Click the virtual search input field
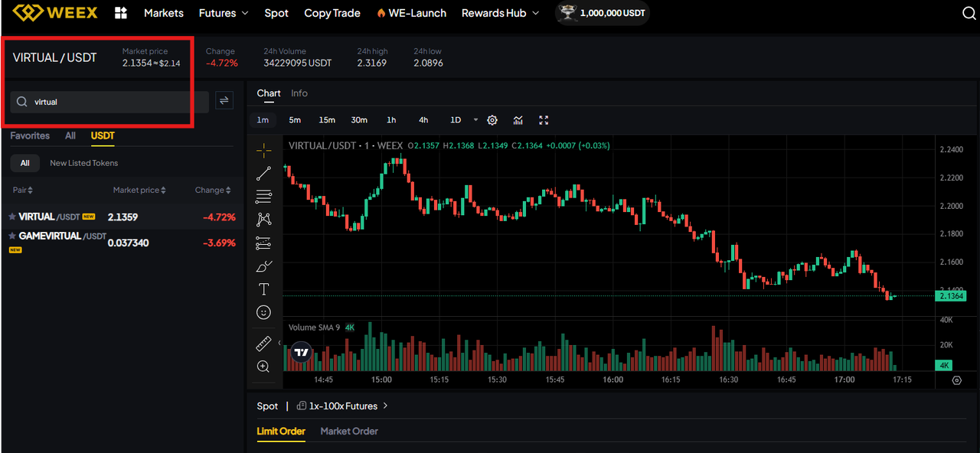 115,102
